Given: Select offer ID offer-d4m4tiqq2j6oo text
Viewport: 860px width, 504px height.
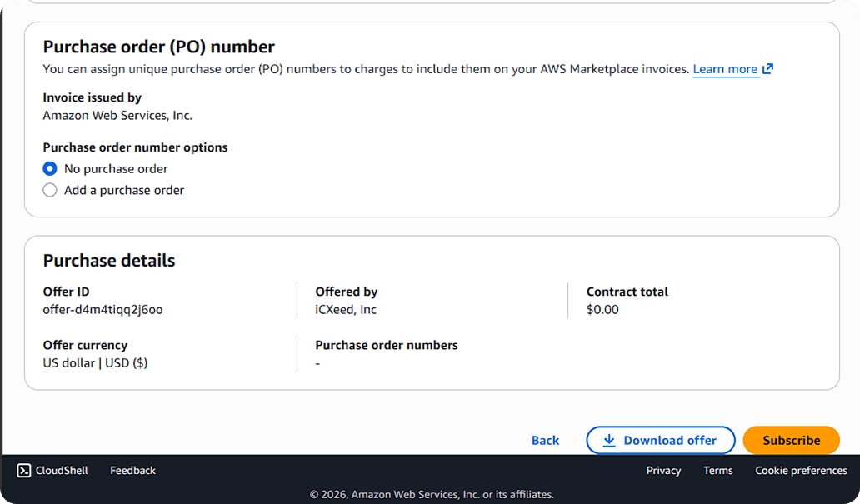Looking at the screenshot, I should tap(103, 310).
